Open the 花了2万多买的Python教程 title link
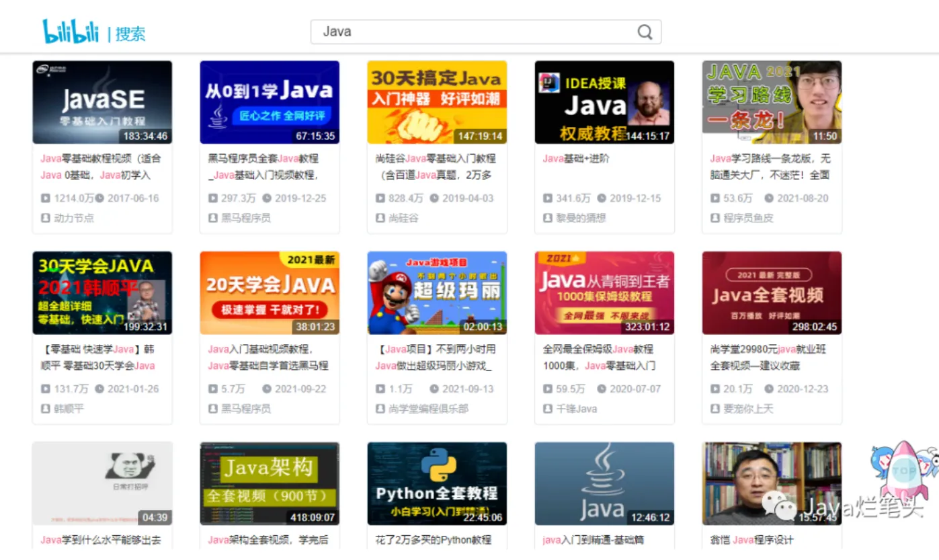The width and height of the screenshot is (939, 560). 434,540
